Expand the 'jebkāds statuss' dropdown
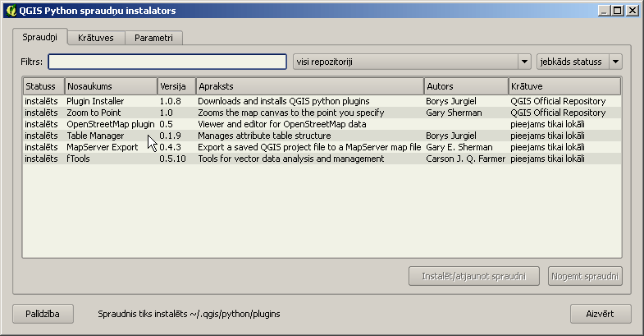This screenshot has height=336, width=644. (579, 62)
